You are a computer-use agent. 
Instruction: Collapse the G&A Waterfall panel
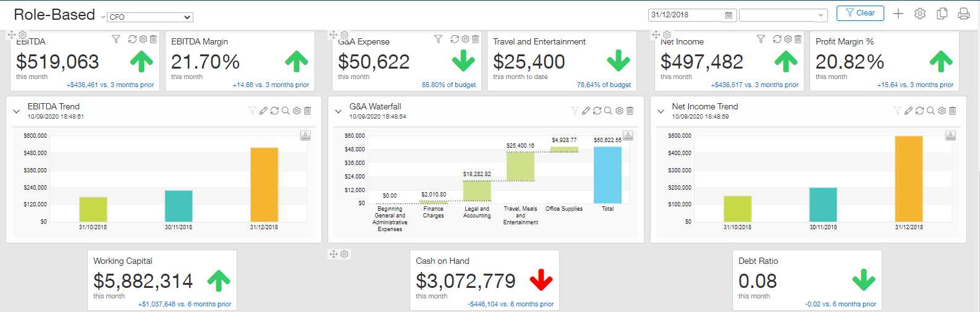(338, 112)
